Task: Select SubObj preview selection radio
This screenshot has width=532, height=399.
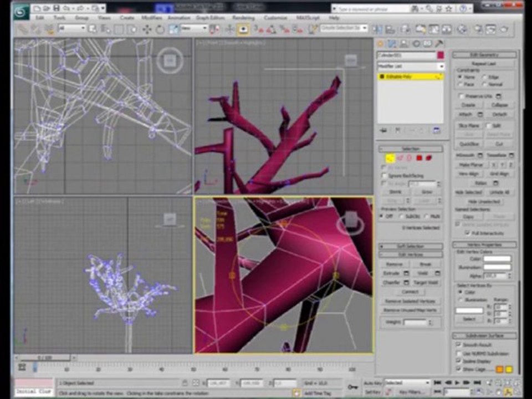Action: (401, 216)
